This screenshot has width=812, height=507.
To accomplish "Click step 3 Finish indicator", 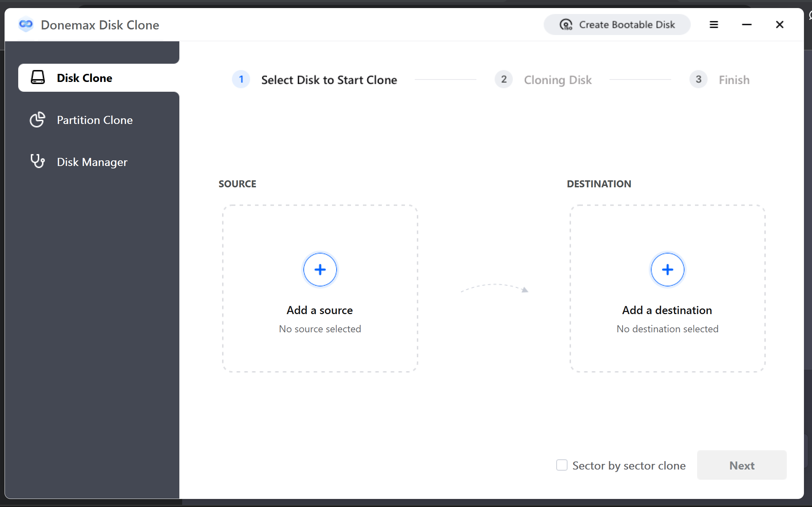I will coord(699,79).
